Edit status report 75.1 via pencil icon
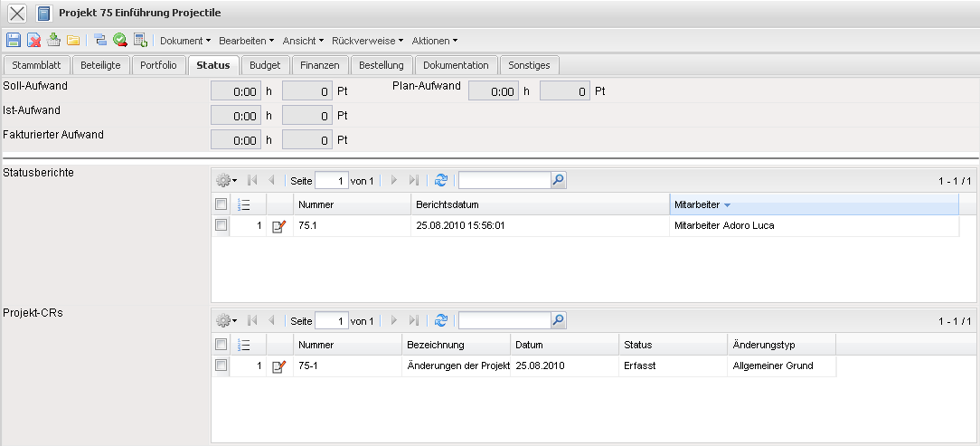The width and height of the screenshot is (980, 446). (x=278, y=226)
